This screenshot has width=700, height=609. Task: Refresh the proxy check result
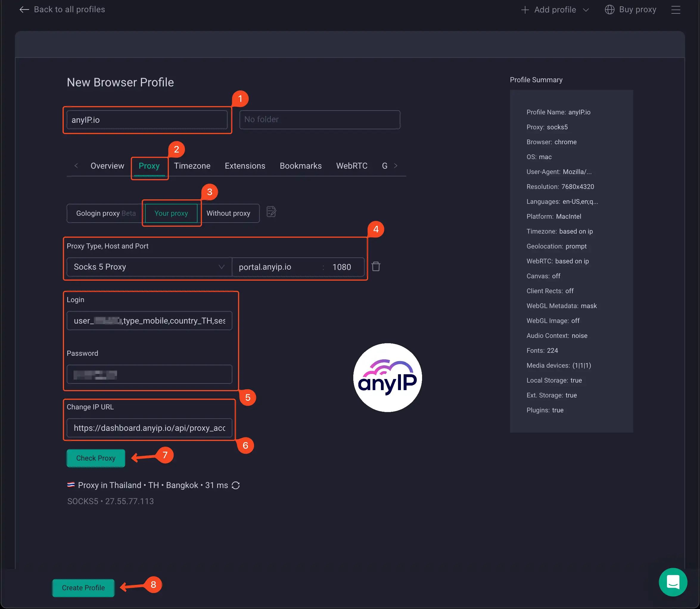coord(236,485)
